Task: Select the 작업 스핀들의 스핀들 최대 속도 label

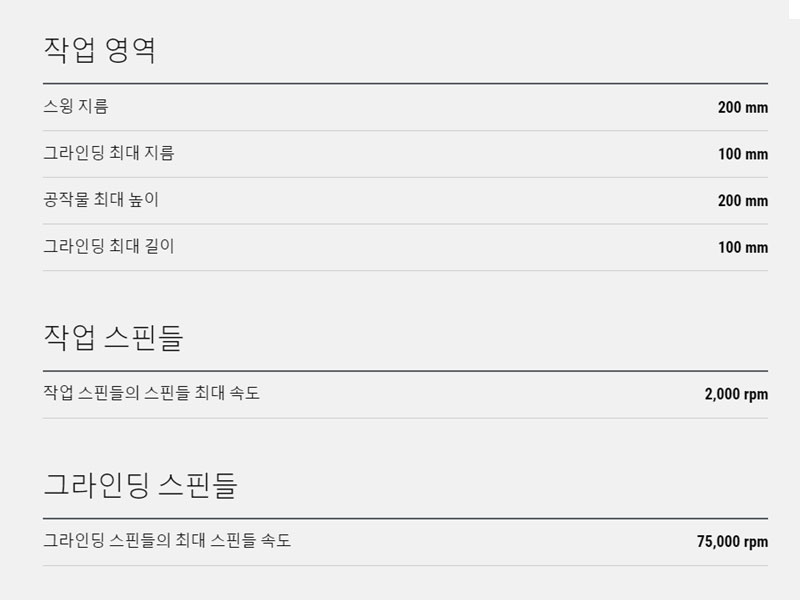Action: pyautogui.click(x=152, y=392)
